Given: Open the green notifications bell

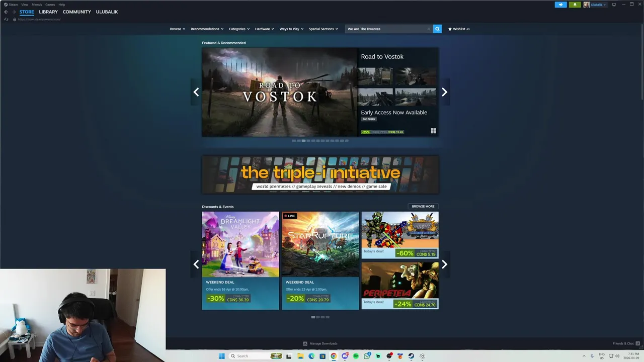Looking at the screenshot, I should [x=575, y=5].
